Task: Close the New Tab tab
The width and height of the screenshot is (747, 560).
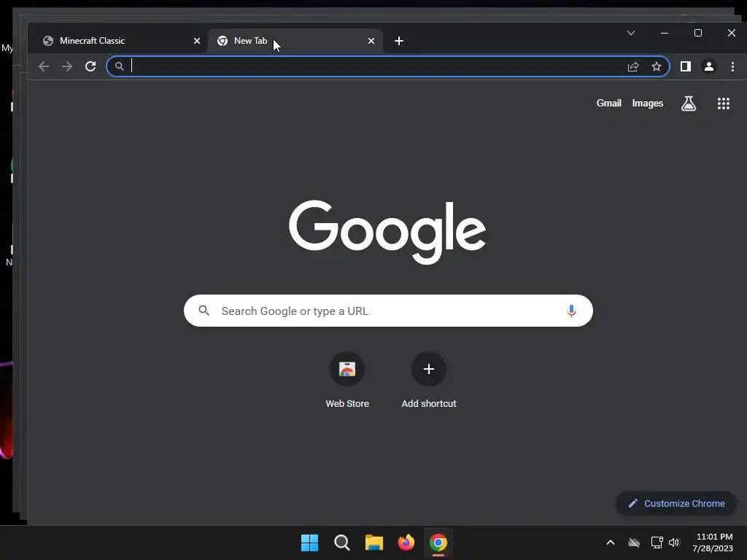Action: (x=371, y=41)
